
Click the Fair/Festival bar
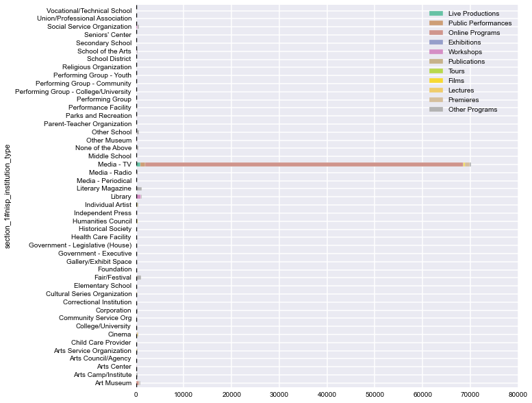click(139, 278)
